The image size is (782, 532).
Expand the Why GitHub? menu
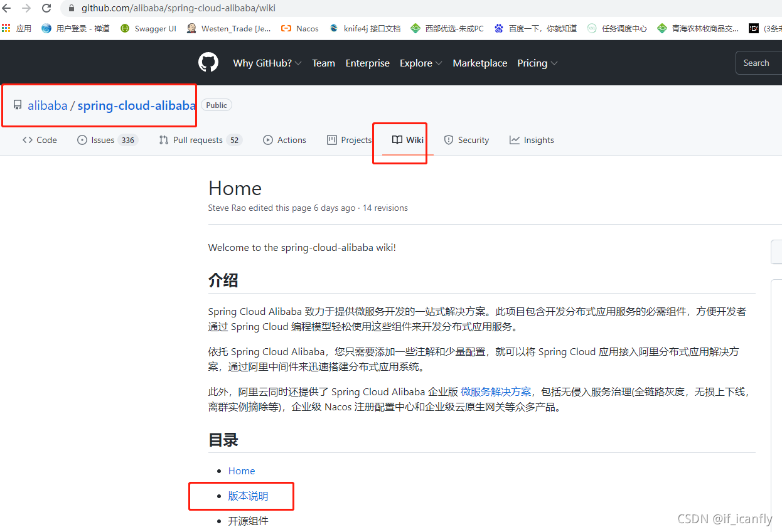point(267,63)
